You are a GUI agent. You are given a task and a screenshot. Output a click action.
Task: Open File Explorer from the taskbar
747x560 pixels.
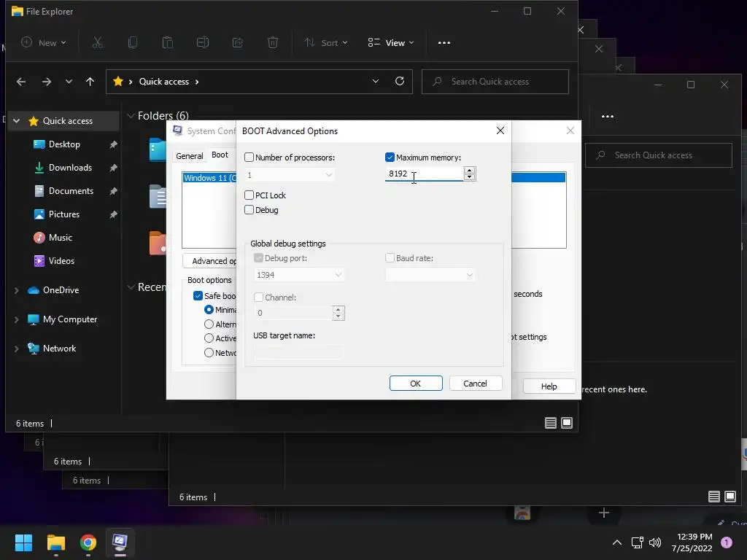coord(55,542)
